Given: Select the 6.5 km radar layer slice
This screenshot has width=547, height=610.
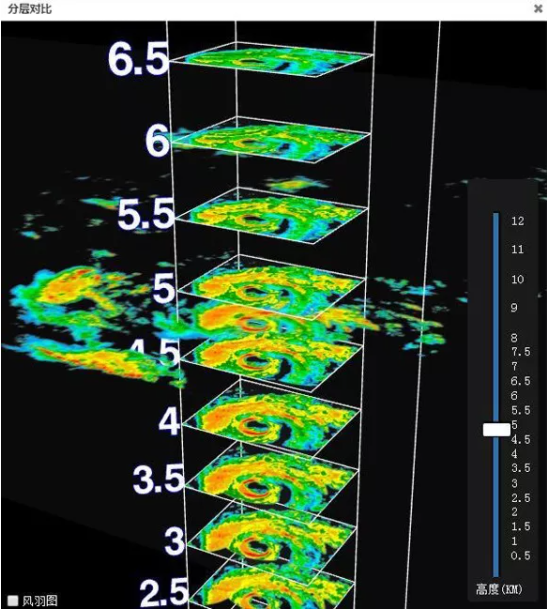Looking at the screenshot, I should (270, 60).
